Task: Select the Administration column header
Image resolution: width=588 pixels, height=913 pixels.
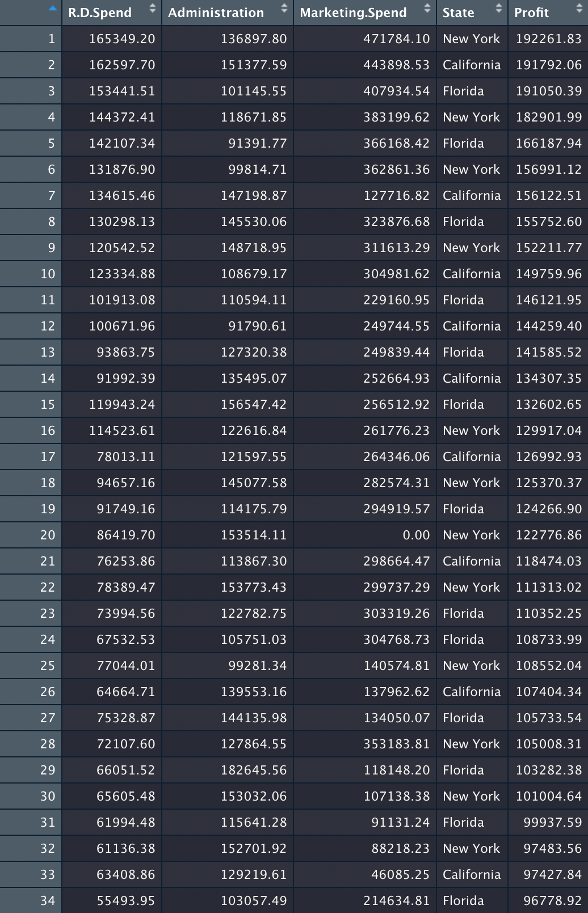Action: coord(228,12)
